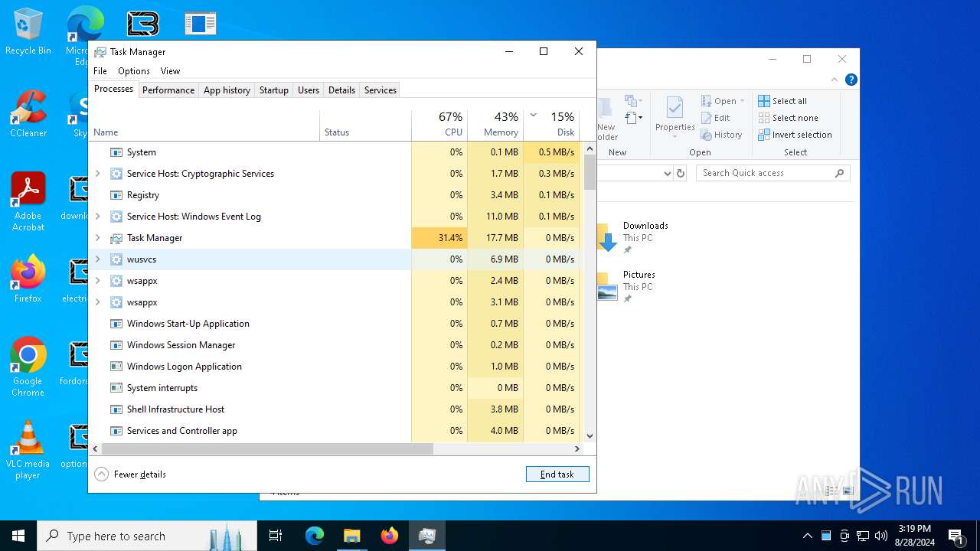Click the Windows Start button
980x551 pixels.
coord(18,536)
